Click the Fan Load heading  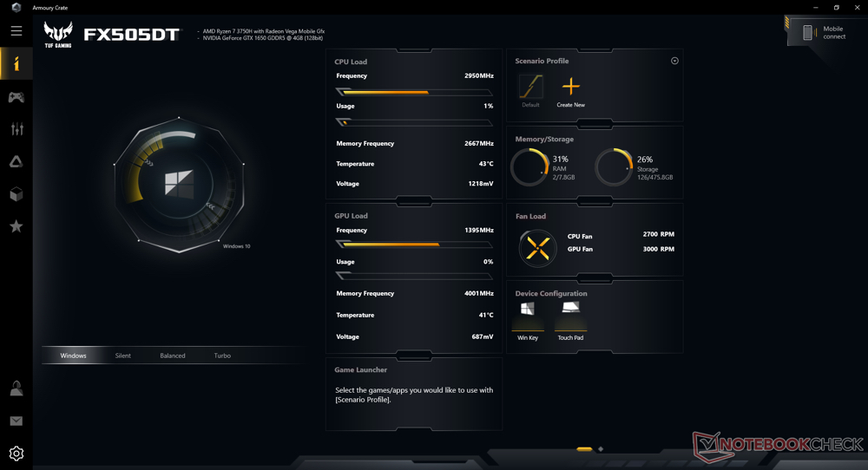coord(530,217)
